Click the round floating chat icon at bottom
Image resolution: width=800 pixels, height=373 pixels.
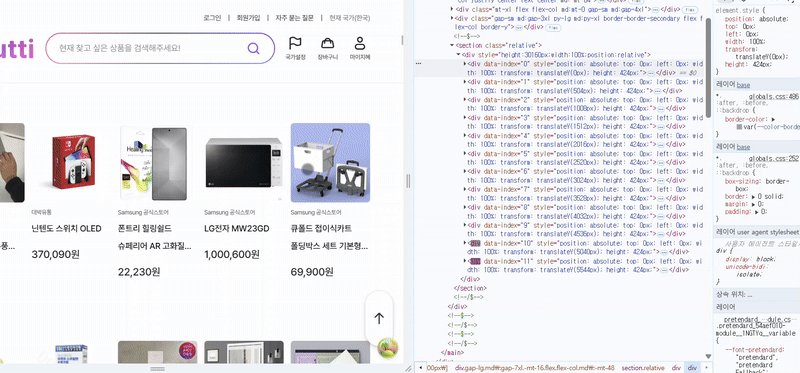click(388, 348)
